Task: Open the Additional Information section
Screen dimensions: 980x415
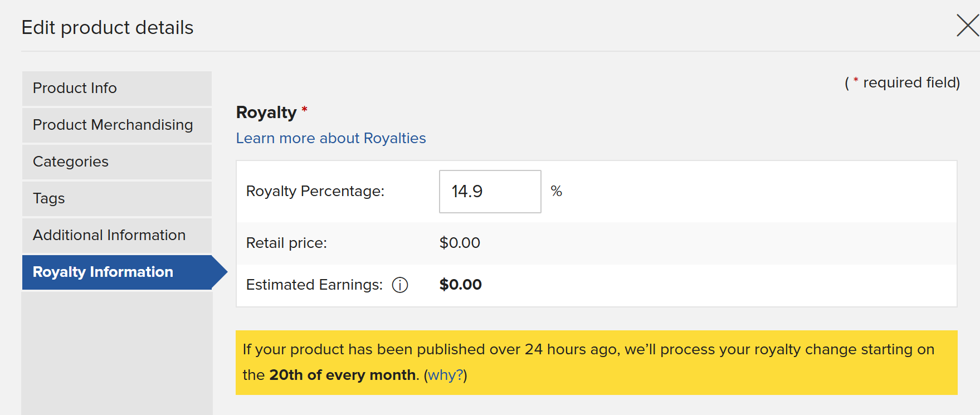Action: tap(117, 235)
